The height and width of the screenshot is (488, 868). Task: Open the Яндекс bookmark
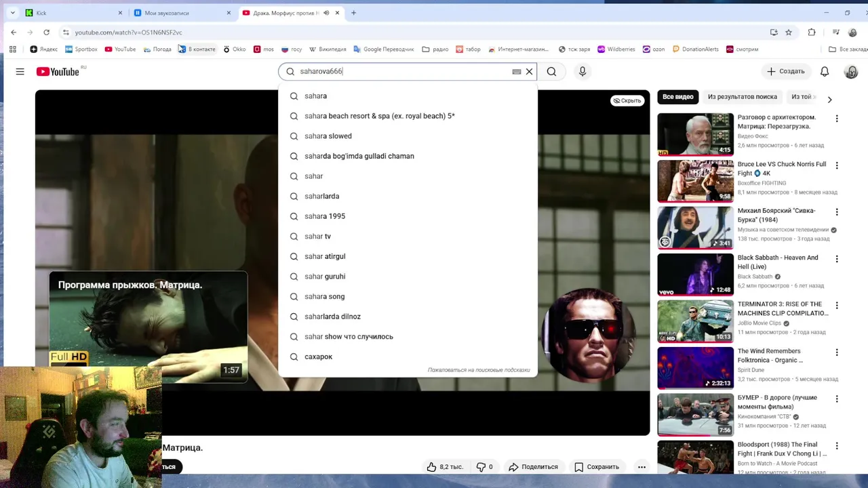pyautogui.click(x=44, y=49)
